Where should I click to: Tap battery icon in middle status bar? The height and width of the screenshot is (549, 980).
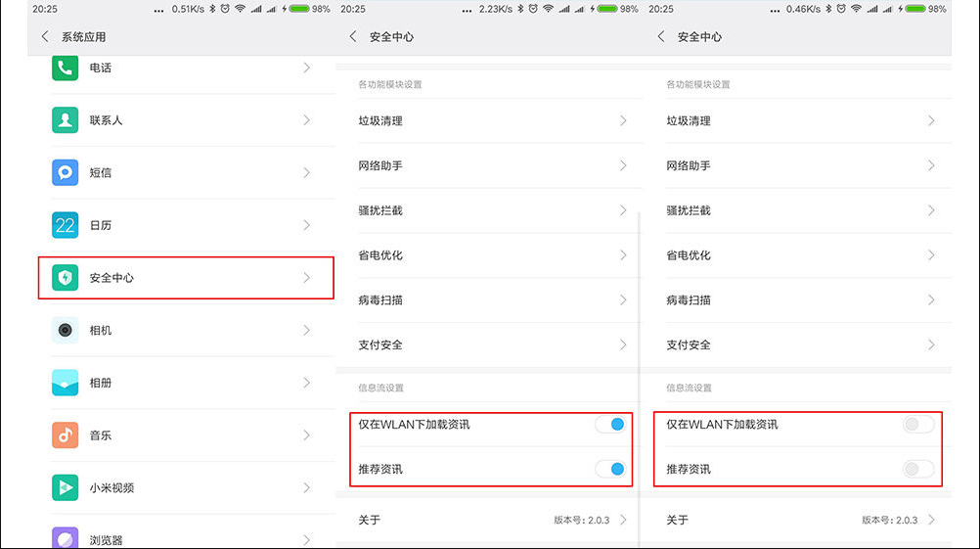(606, 9)
